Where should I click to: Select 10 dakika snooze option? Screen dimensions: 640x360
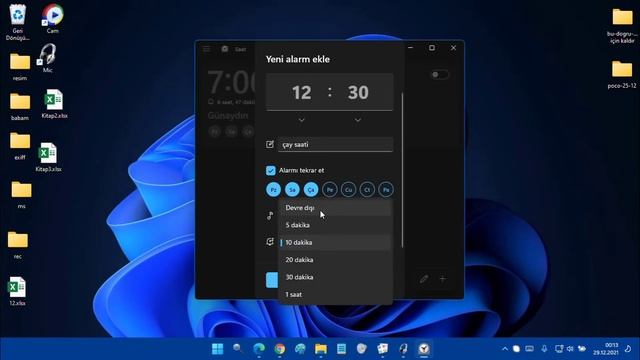coord(335,242)
